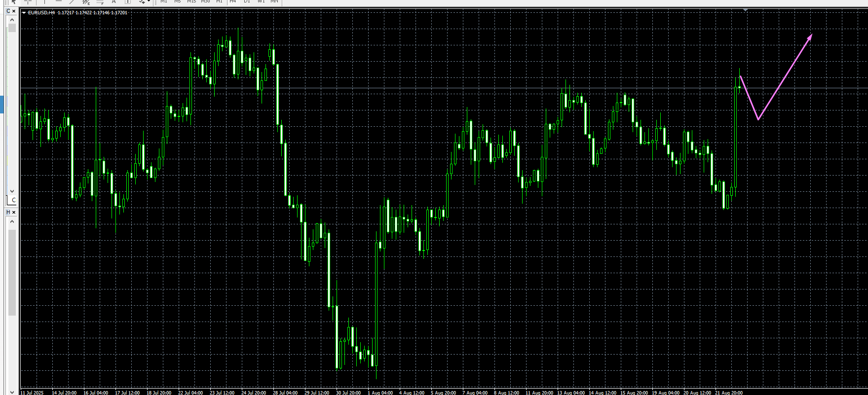
Task: Click the upper panel's scroll-down arrow
Action: click(x=12, y=191)
